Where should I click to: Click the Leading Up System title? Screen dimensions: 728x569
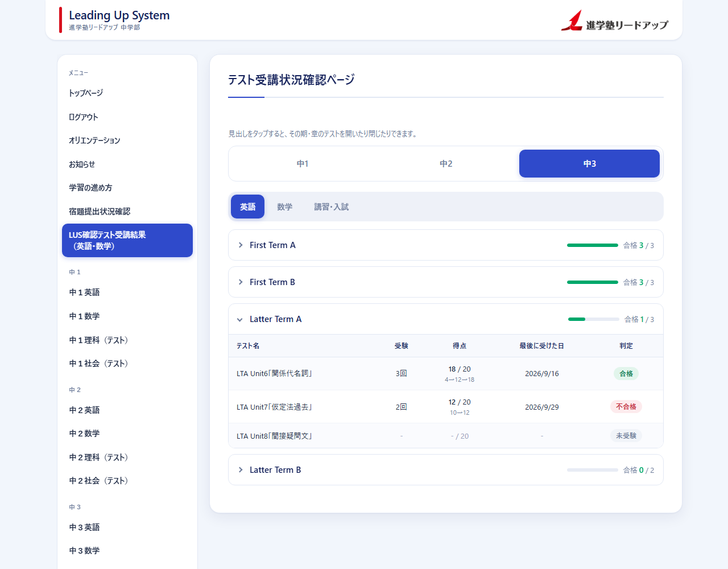[119, 15]
